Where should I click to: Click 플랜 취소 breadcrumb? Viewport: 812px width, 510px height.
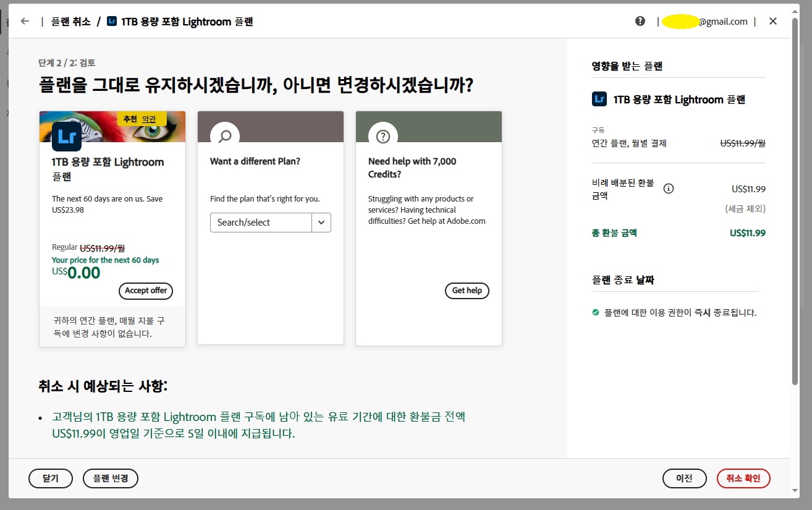pyautogui.click(x=70, y=21)
